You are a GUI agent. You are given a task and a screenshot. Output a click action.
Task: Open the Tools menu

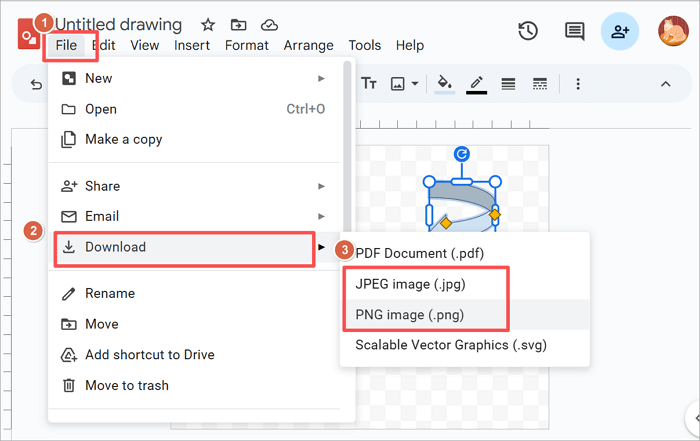365,45
